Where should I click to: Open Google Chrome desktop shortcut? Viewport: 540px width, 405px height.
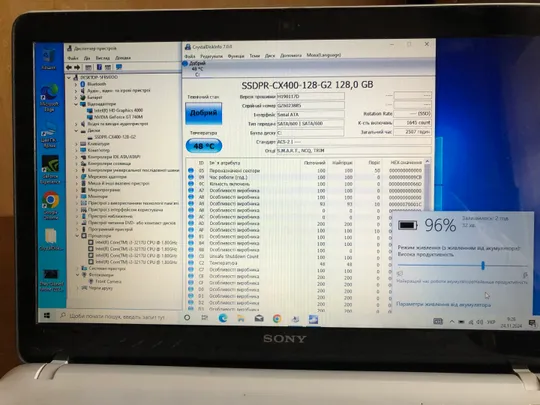(x=51, y=205)
